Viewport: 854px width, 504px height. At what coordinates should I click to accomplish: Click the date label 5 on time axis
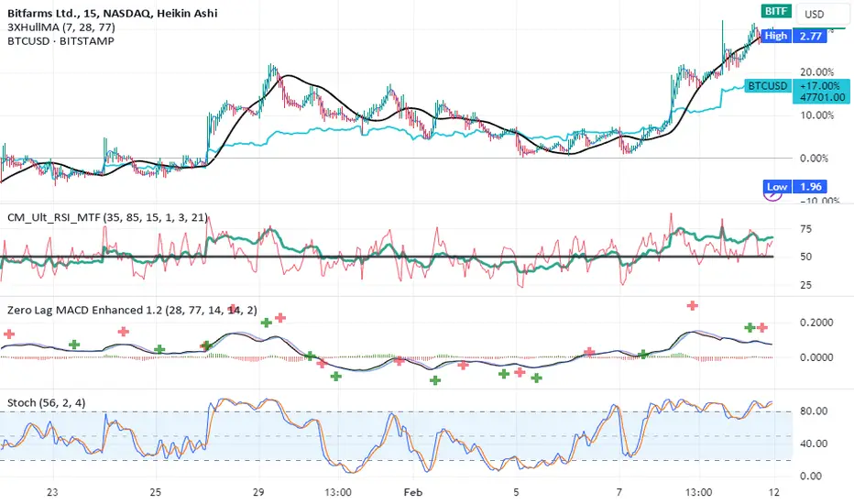coord(516,492)
